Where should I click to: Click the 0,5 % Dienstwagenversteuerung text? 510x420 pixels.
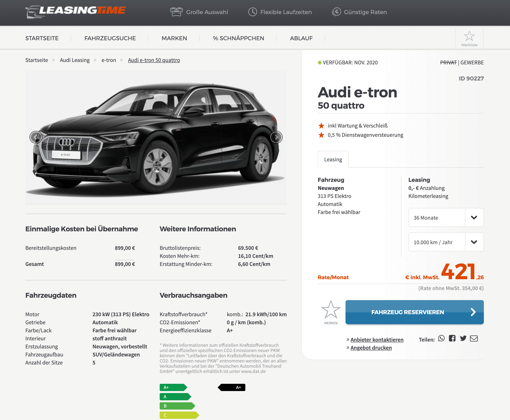click(x=365, y=135)
